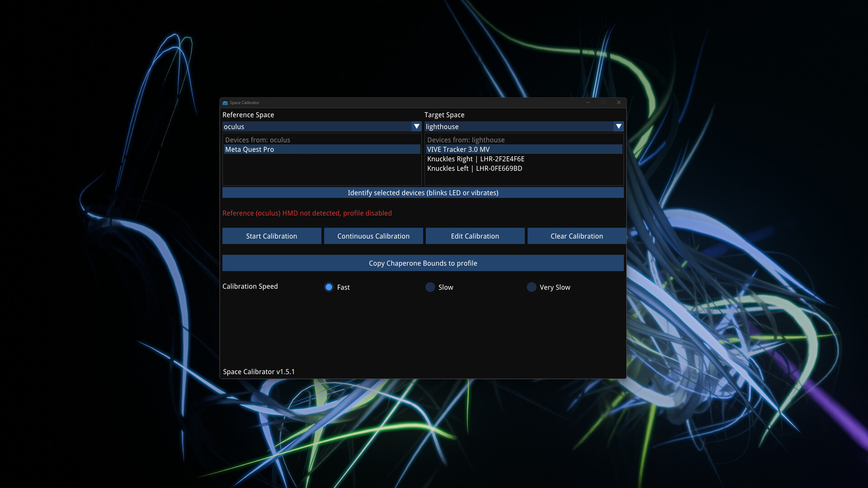868x488 pixels.
Task: Minimize the Space Calibrator window
Action: pos(588,103)
